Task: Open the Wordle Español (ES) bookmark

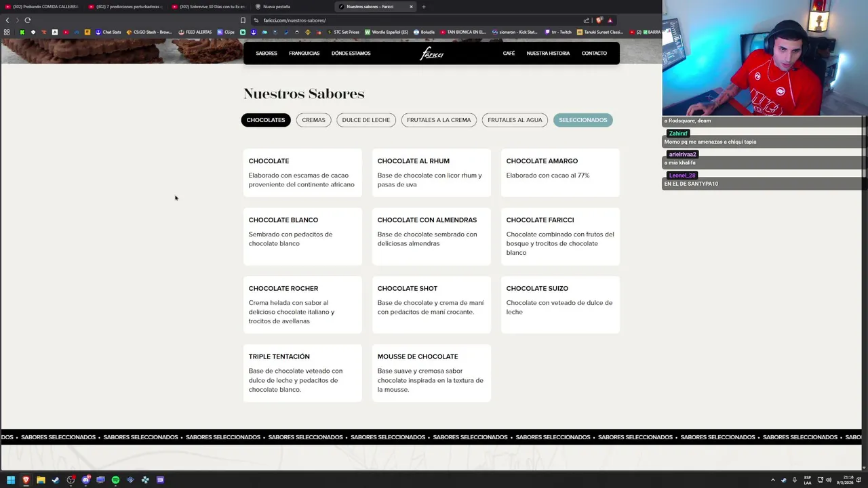Action: coord(387,32)
